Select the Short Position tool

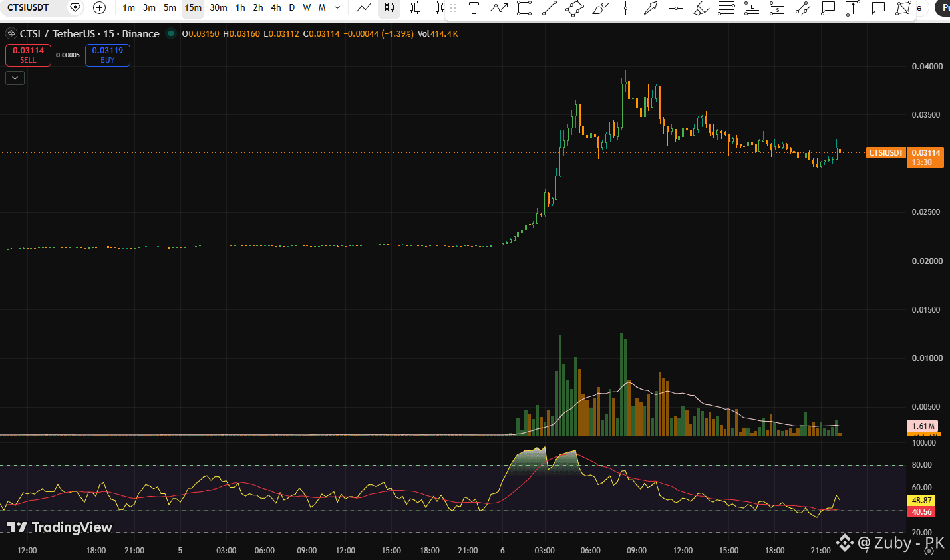[x=777, y=8]
